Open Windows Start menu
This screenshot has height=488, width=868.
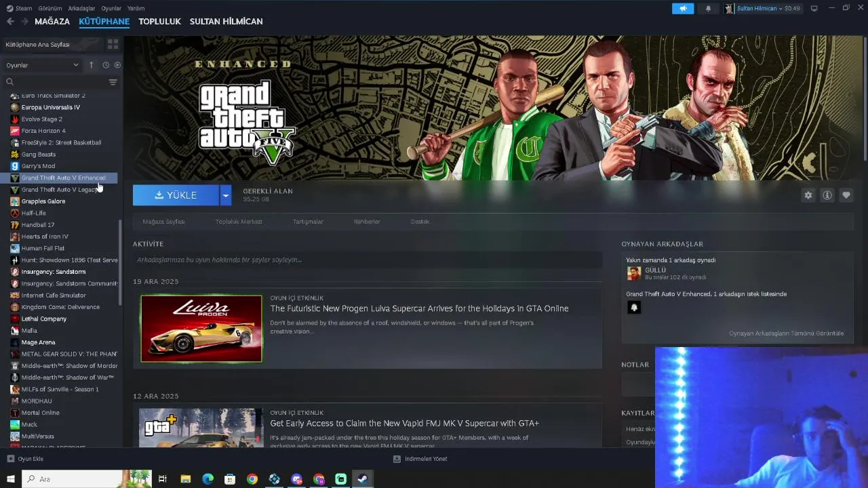11,479
